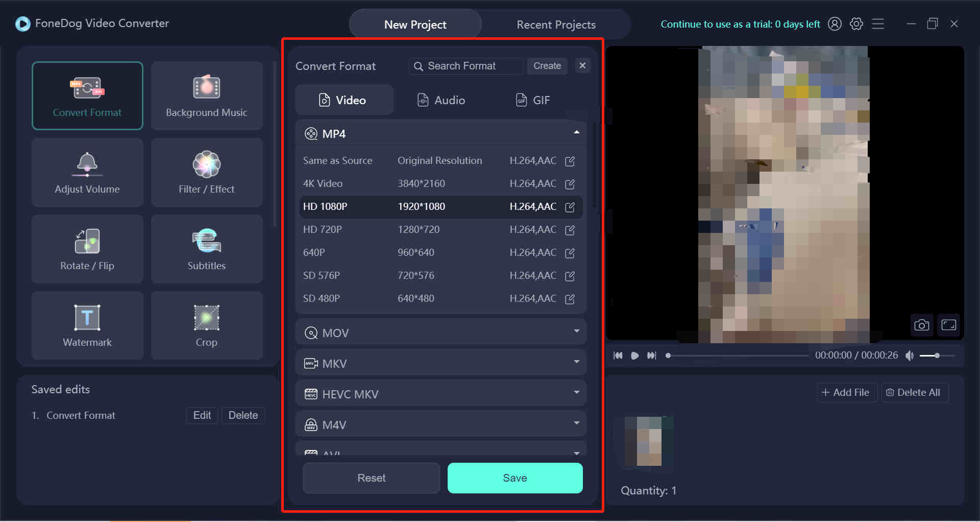Click the trial days left link

click(x=740, y=24)
